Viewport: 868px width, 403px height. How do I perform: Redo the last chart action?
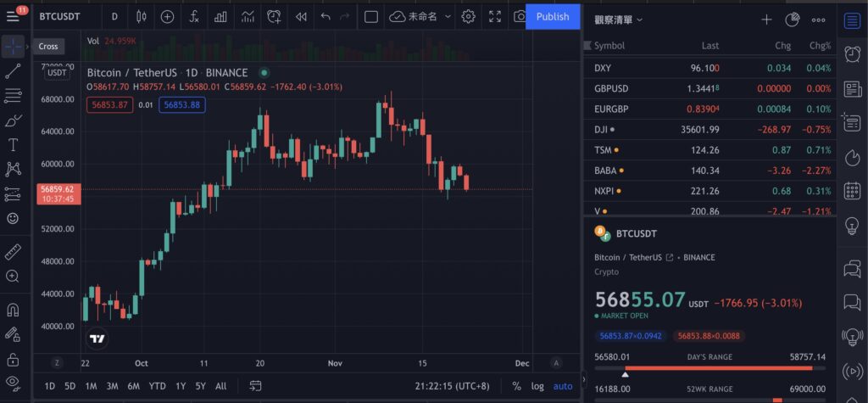(x=344, y=17)
